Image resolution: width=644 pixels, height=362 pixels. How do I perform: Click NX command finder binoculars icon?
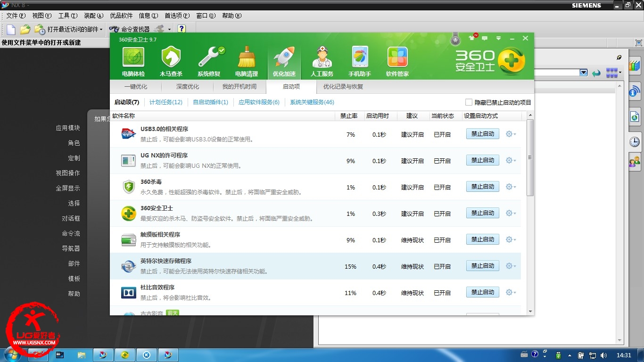114,29
